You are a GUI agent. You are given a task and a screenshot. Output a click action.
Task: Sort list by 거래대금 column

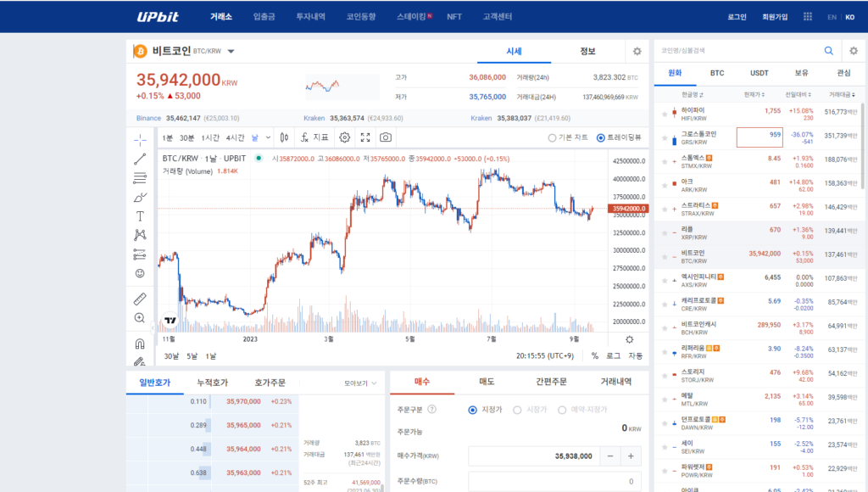point(842,95)
